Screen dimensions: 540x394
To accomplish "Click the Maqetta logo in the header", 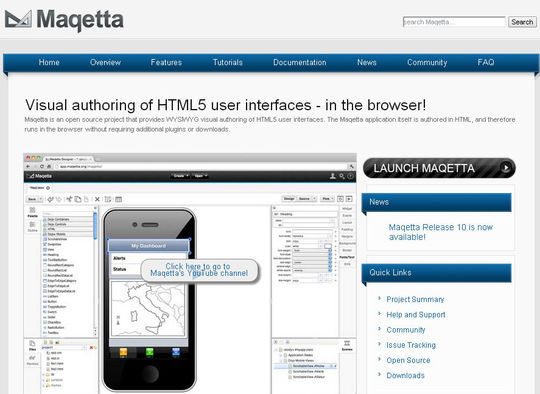I will point(64,20).
